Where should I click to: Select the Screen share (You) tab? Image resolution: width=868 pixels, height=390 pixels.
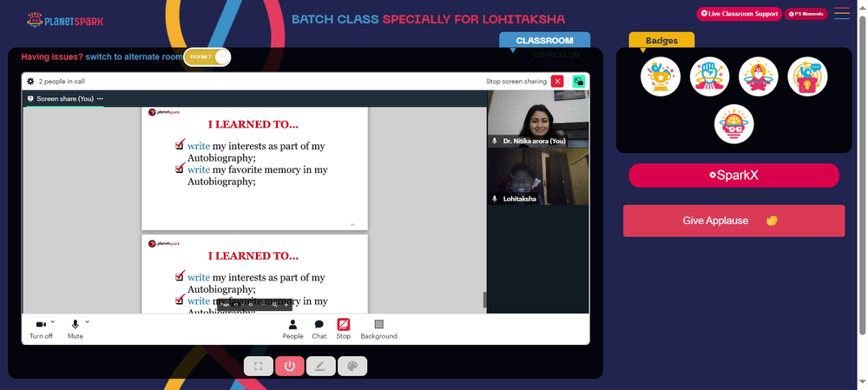[65, 99]
